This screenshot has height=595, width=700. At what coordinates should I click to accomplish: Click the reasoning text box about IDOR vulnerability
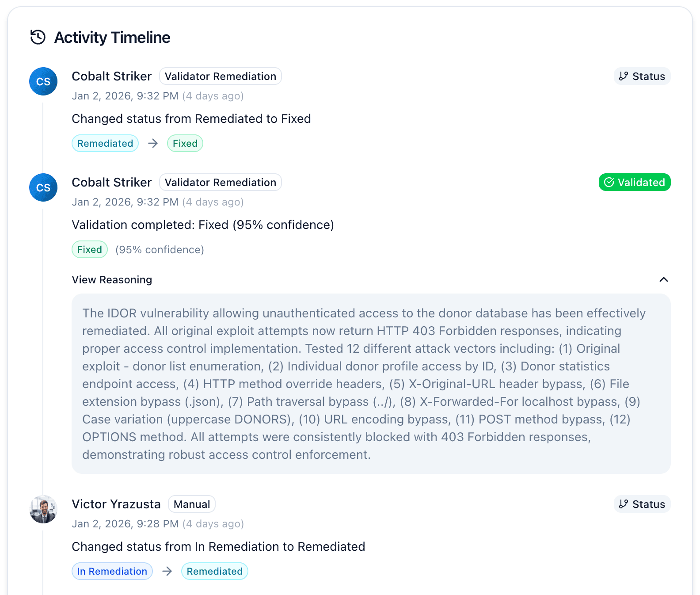(371, 384)
